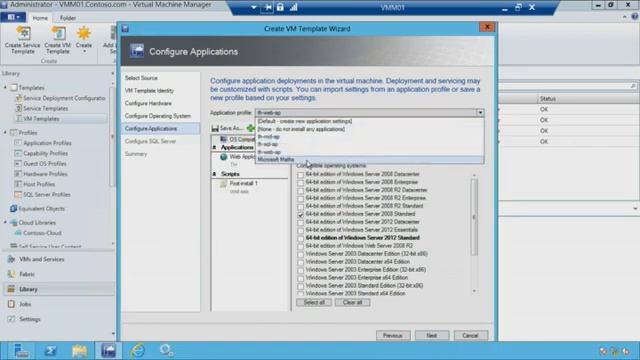Check 64-bit Windows Server 2008 Enterprise
640x360 pixels.
tap(301, 182)
